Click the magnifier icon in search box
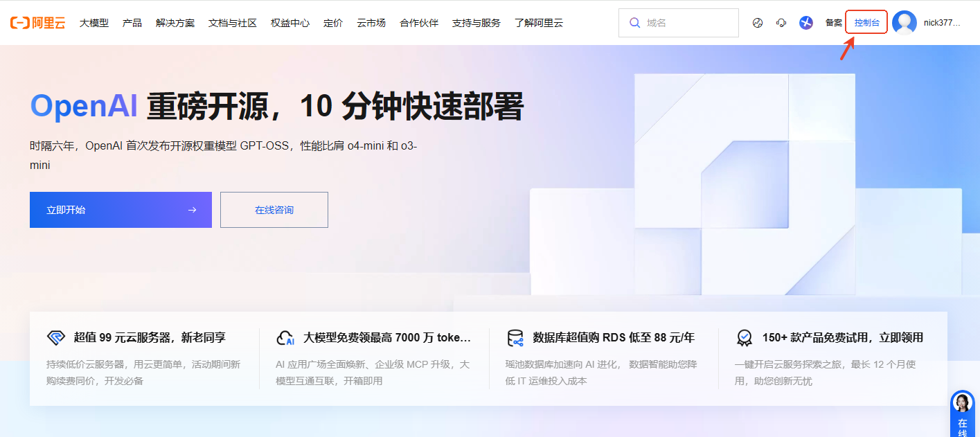Image resolution: width=980 pixels, height=437 pixels. (x=634, y=23)
